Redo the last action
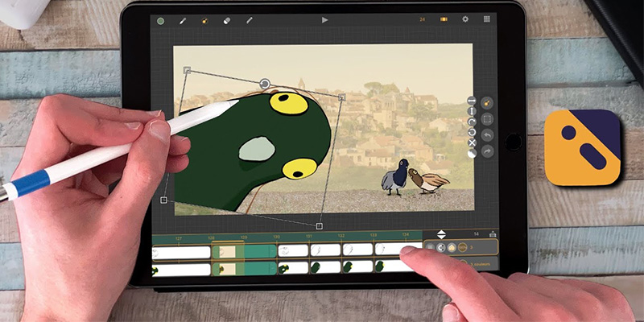 point(488,151)
